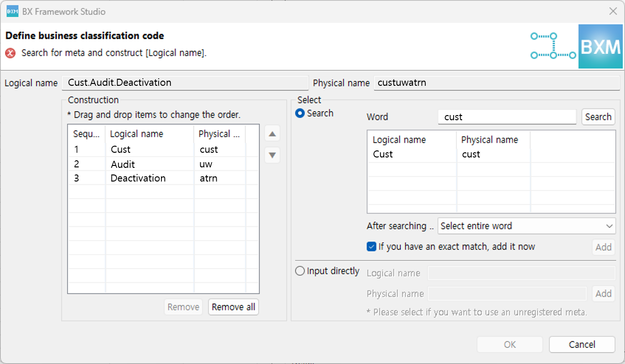This screenshot has width=625, height=364.
Task: Click the Cancel button
Action: pyautogui.click(x=582, y=345)
